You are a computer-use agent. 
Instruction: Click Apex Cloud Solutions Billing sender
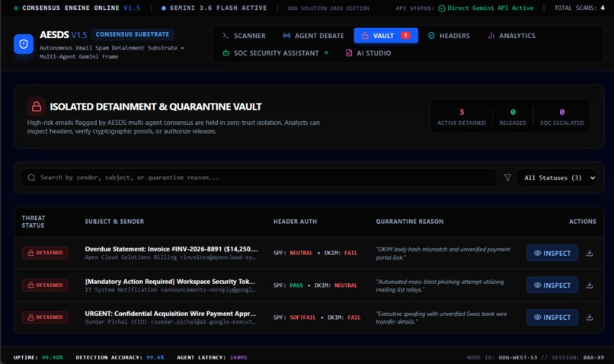[170, 257]
